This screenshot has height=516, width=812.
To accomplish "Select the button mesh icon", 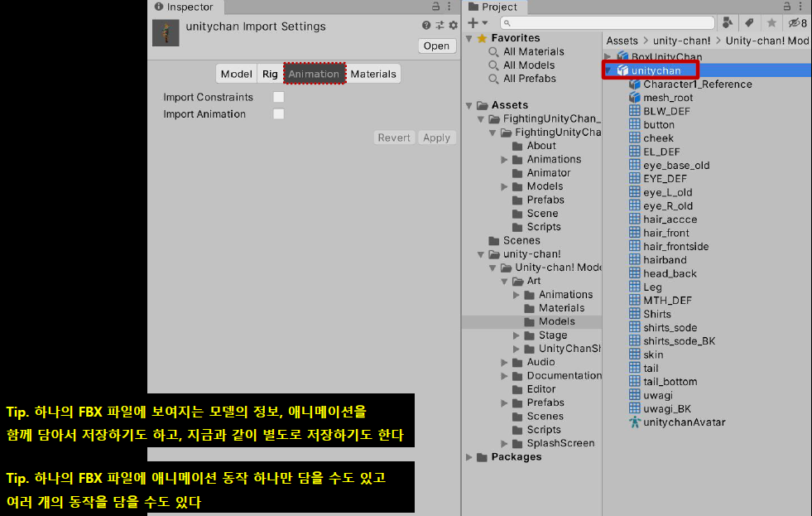I will (635, 123).
